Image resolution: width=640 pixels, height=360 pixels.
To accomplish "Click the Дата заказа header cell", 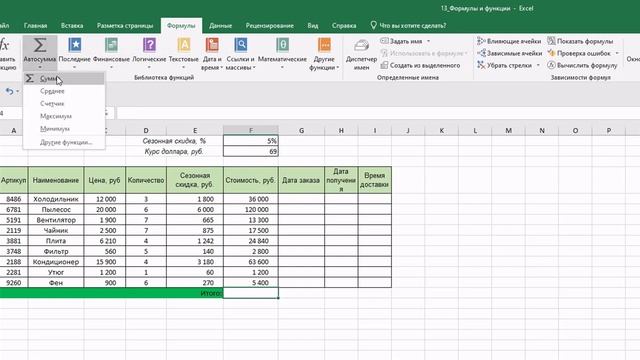I will [301, 180].
